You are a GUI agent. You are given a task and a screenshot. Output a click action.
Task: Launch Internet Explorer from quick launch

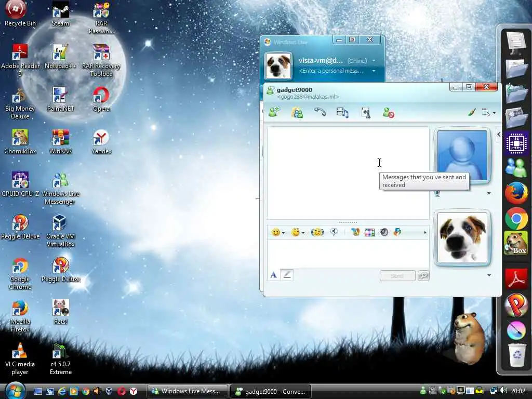(62, 391)
